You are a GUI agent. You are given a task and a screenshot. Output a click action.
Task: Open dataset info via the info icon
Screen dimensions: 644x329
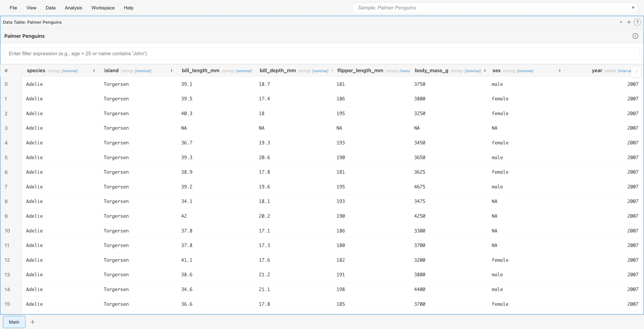(635, 36)
